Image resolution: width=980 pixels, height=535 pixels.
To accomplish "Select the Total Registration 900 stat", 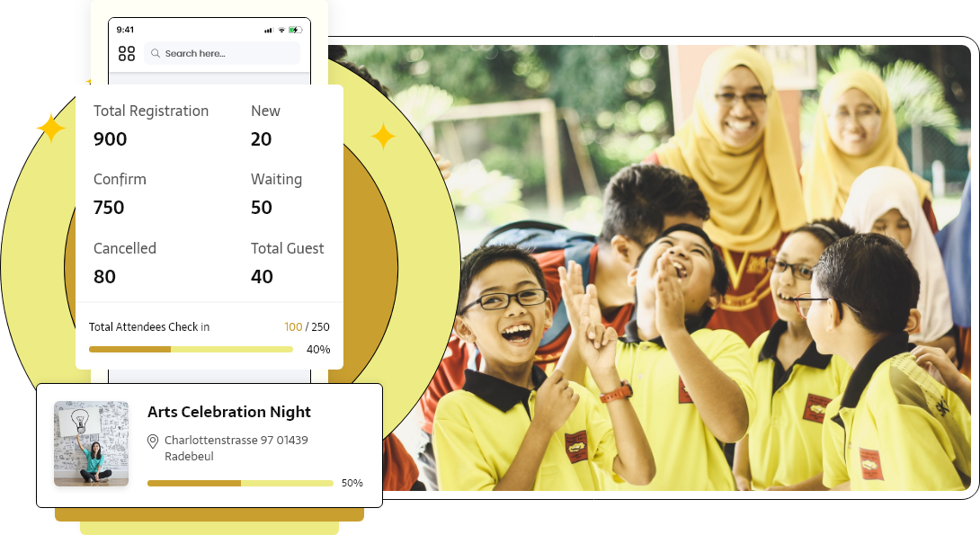I will click(150, 125).
